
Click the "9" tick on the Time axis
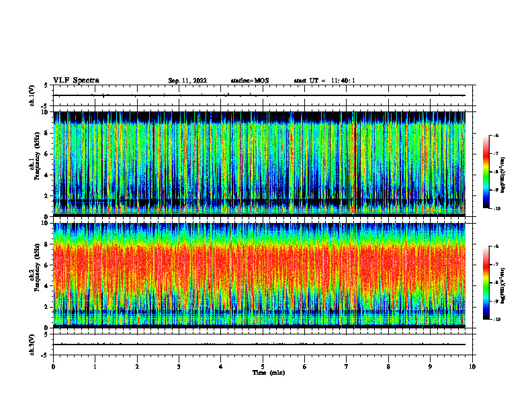[x=430, y=367]
